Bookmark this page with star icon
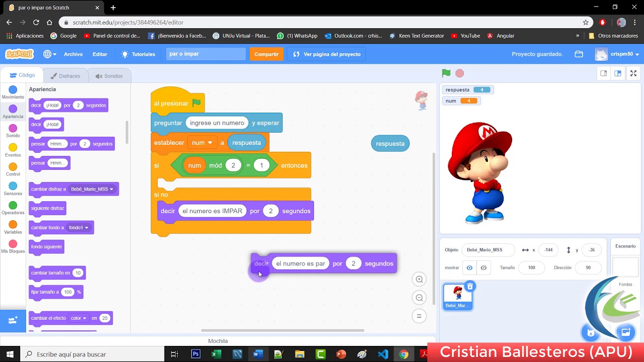 pos(586,22)
